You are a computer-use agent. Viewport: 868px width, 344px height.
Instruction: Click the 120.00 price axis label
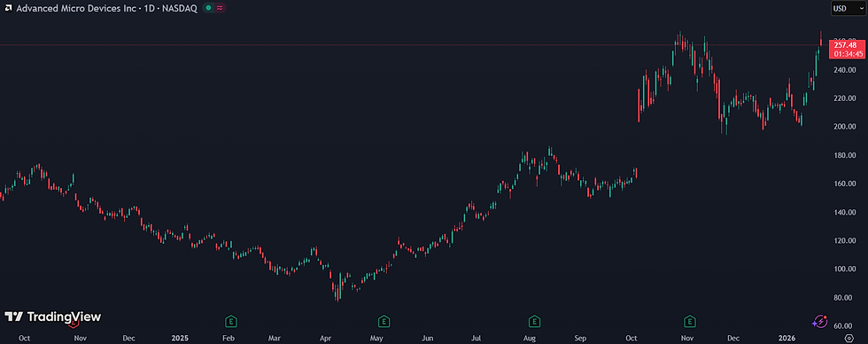(x=845, y=241)
